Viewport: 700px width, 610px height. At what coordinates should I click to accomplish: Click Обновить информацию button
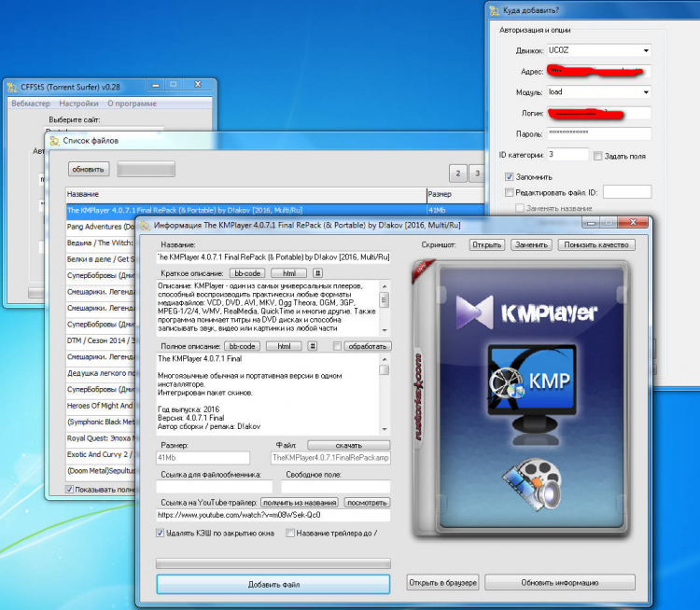point(560,583)
